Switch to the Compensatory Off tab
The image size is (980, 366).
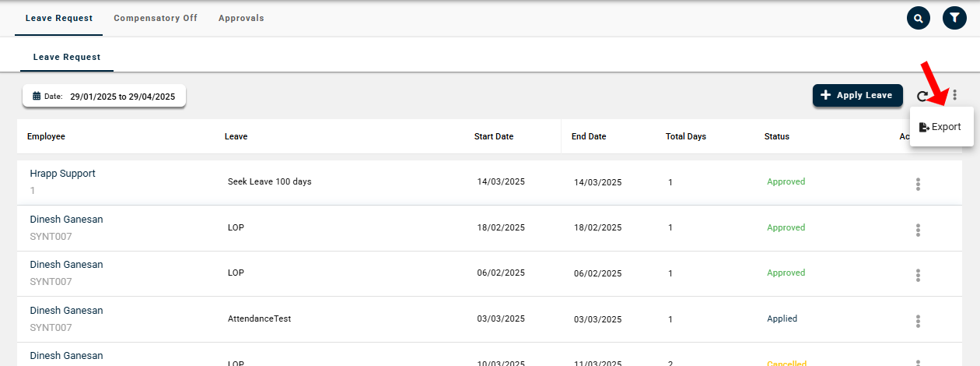(156, 18)
